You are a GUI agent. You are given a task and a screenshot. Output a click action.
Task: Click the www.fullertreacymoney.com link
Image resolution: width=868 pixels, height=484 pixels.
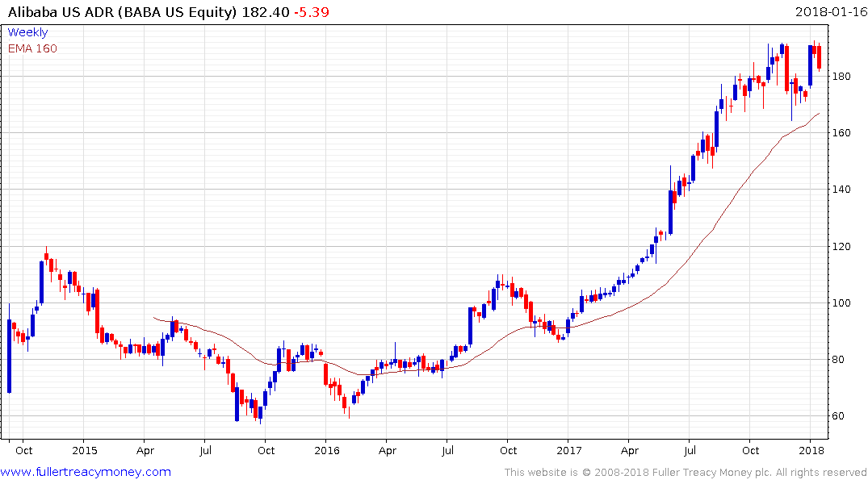tap(86, 472)
